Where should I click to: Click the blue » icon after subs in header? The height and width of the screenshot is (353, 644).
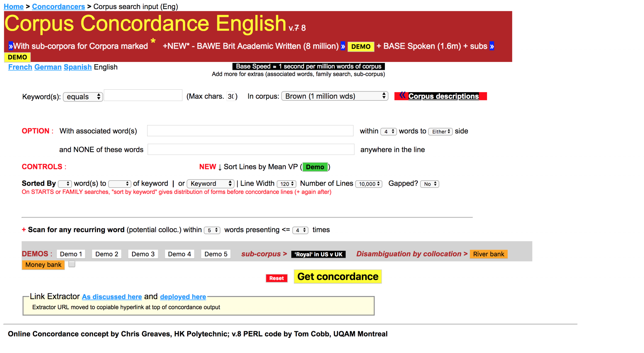[x=491, y=46]
